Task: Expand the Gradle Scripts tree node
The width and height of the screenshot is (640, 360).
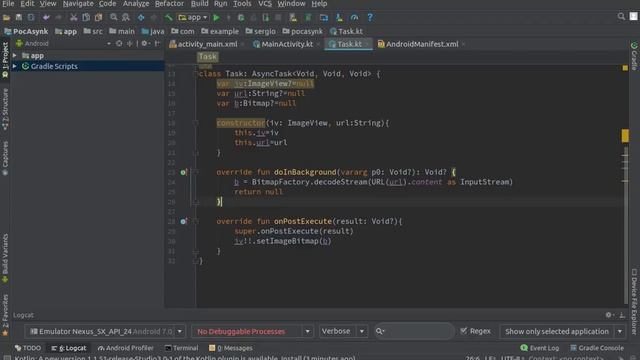Action: (x=15, y=66)
